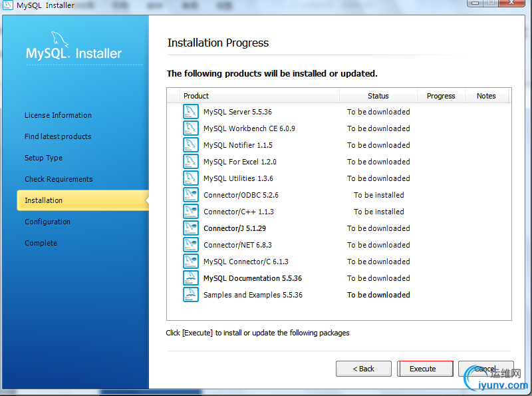Click the 'MySQL Connector/C 6.1.3' product name
532x396 pixels.
(x=246, y=262)
